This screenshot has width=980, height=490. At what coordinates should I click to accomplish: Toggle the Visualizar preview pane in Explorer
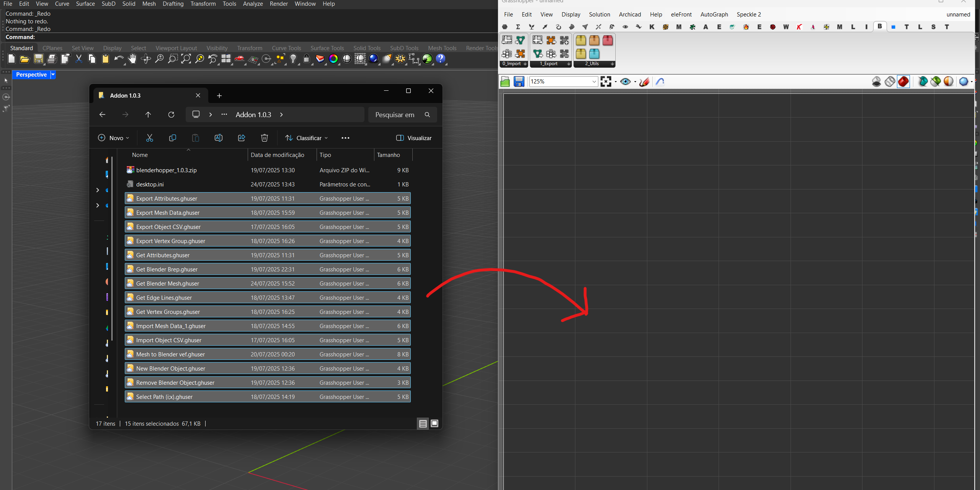[414, 138]
